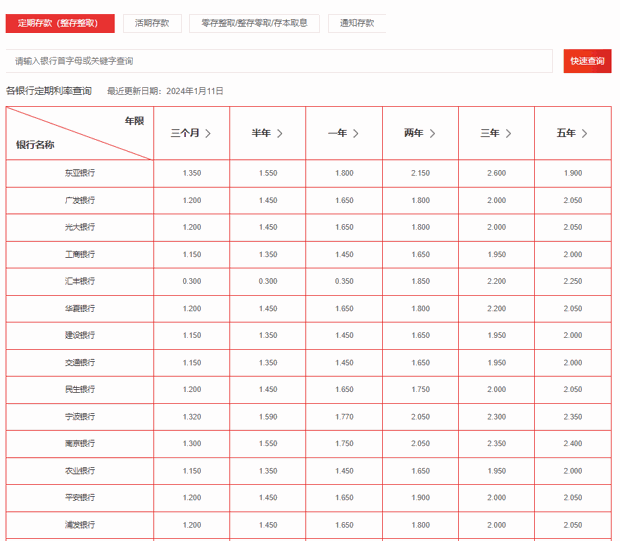Select the 光大银行 row name

[80, 227]
